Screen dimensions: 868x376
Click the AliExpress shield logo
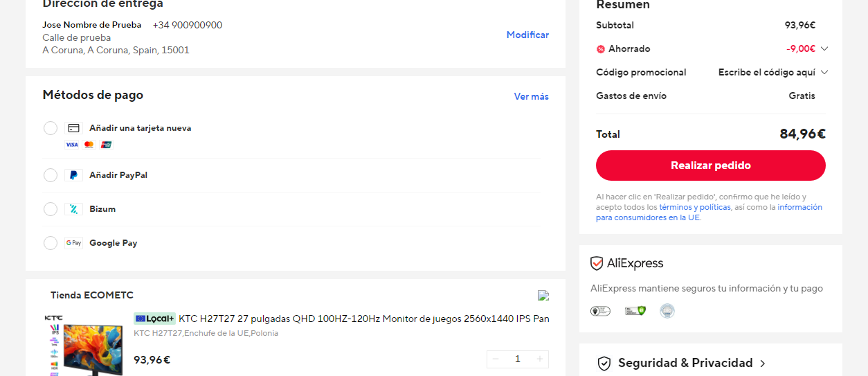[x=597, y=263]
